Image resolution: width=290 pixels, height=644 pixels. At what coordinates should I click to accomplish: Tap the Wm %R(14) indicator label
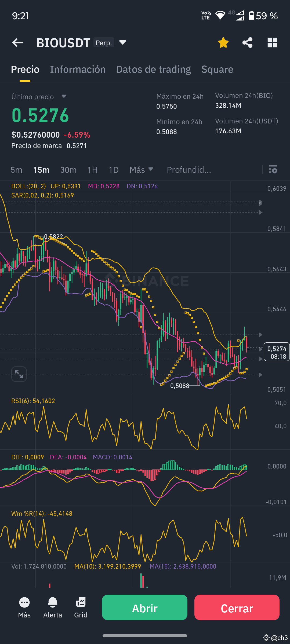(x=42, y=514)
